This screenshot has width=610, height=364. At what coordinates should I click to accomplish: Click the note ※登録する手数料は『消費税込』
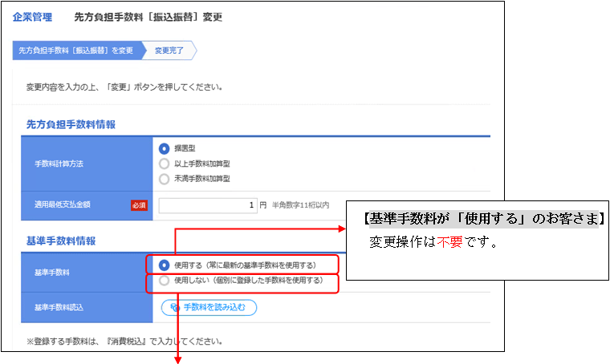tap(124, 342)
